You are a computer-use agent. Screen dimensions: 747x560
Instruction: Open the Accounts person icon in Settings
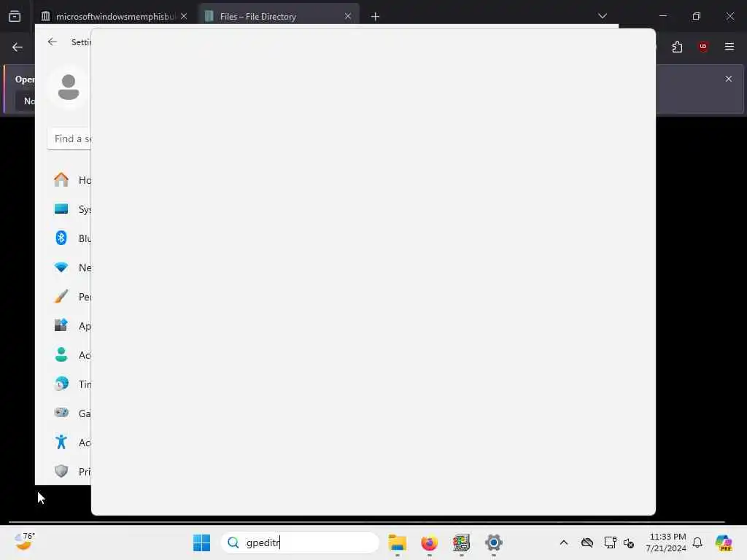tap(61, 354)
